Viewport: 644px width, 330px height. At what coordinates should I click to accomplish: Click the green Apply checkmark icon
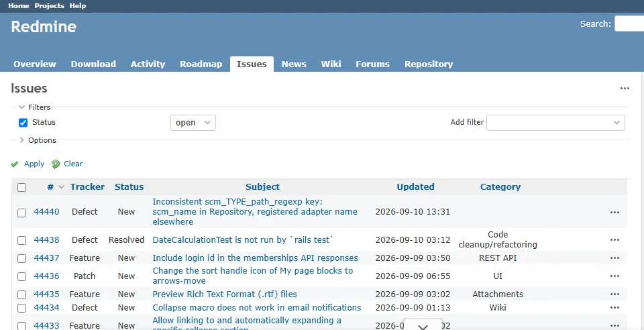click(15, 164)
